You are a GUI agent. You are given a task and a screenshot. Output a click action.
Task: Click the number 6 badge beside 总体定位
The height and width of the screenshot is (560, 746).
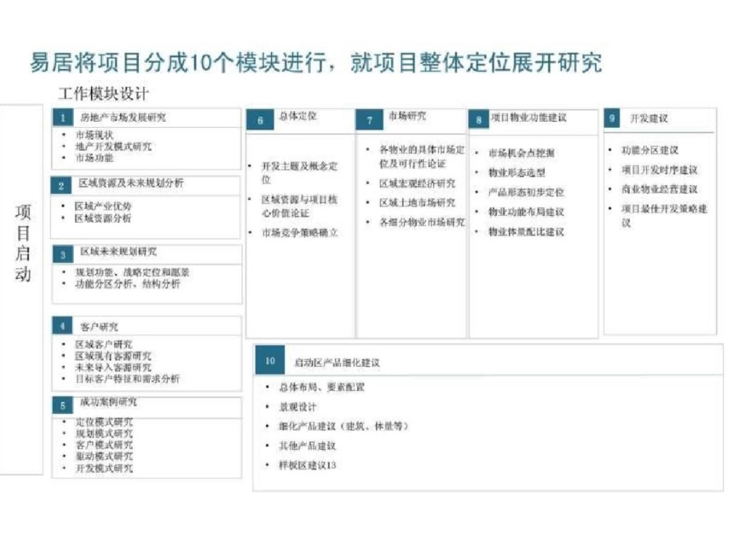click(260, 120)
